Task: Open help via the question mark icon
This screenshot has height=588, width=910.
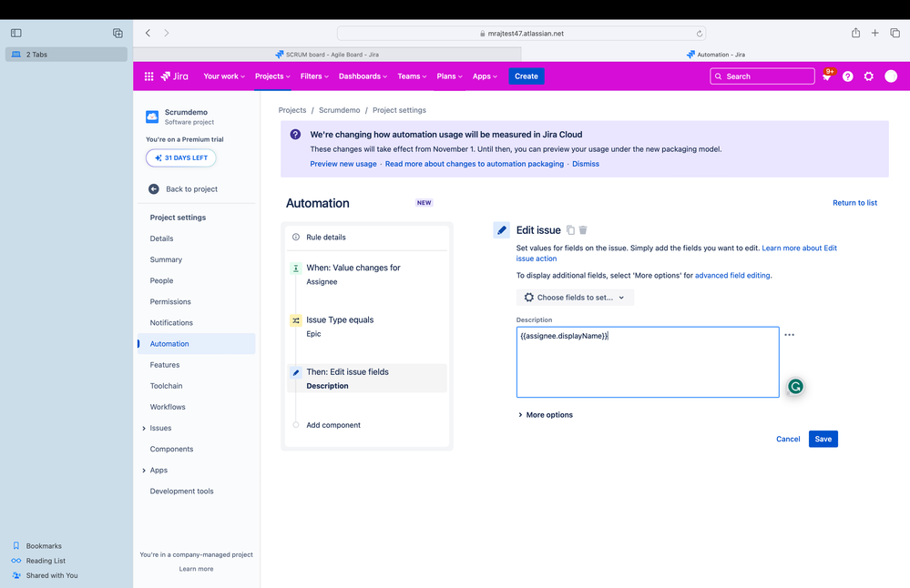Action: pyautogui.click(x=847, y=76)
